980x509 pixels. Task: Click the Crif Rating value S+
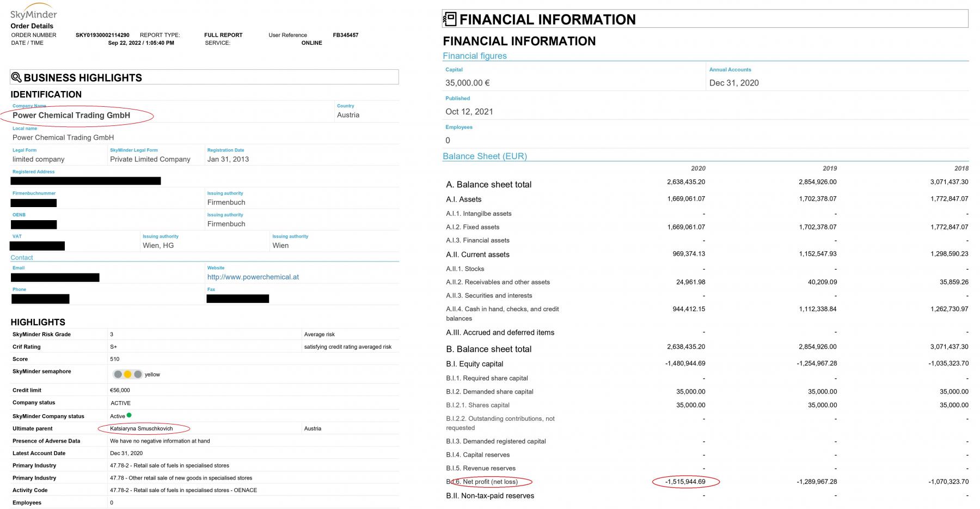[113, 347]
